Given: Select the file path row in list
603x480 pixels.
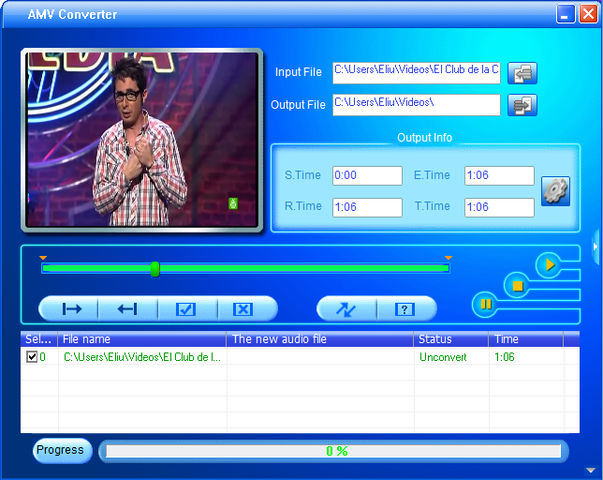Looking at the screenshot, I should tap(142, 357).
